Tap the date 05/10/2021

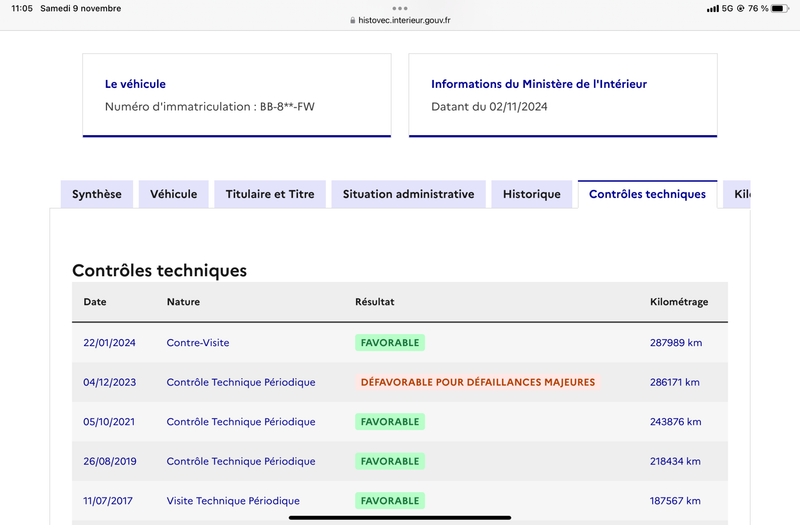tap(109, 422)
